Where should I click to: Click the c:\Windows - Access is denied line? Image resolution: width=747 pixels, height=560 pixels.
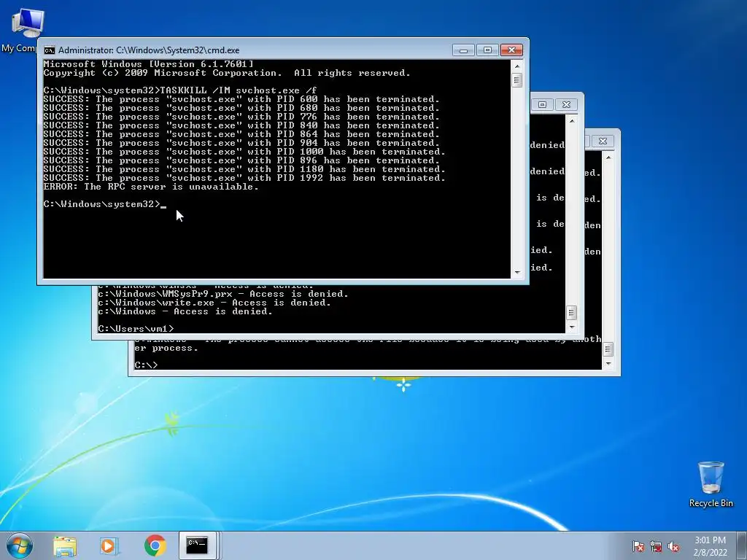(185, 311)
